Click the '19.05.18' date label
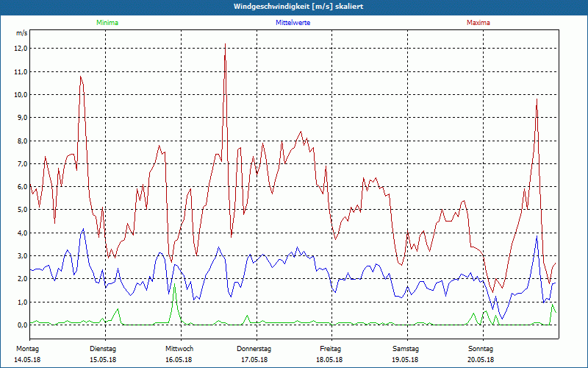The width and height of the screenshot is (588, 368). [405, 360]
